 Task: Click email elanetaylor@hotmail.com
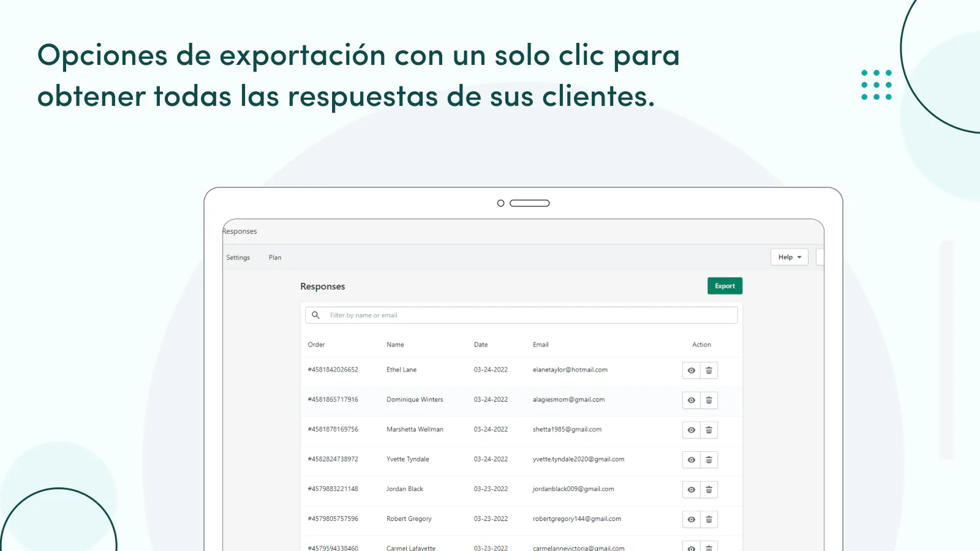tap(570, 370)
